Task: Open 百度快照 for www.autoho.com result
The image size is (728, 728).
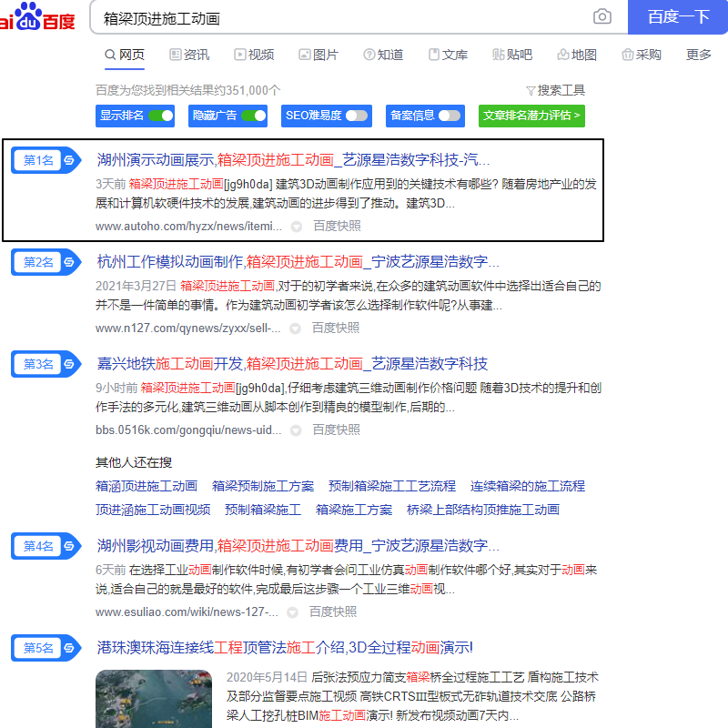Action: pos(337,226)
